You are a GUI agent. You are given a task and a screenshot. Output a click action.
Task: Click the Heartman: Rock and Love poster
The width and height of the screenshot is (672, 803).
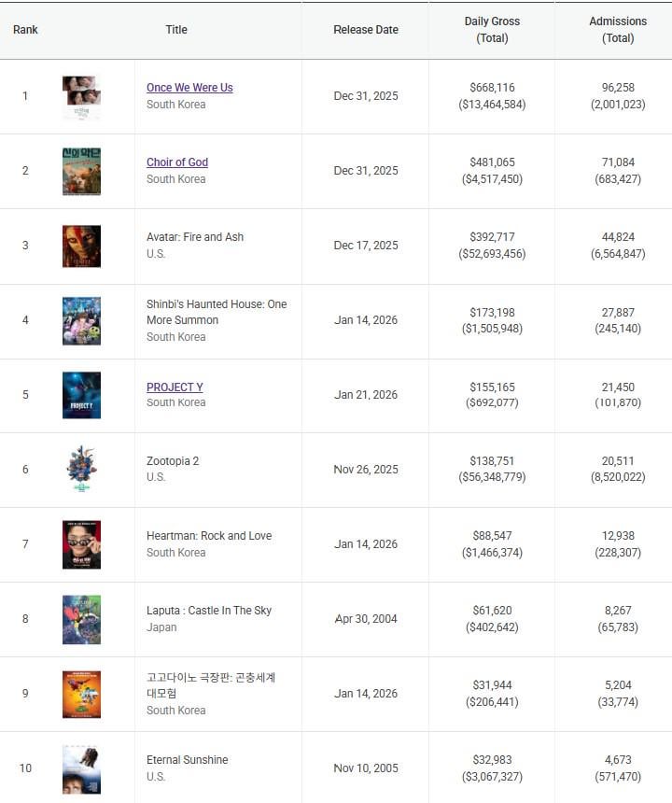click(x=81, y=544)
